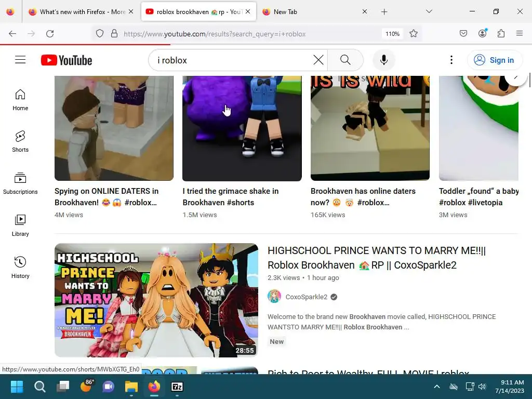Reload the current page

click(x=50, y=34)
